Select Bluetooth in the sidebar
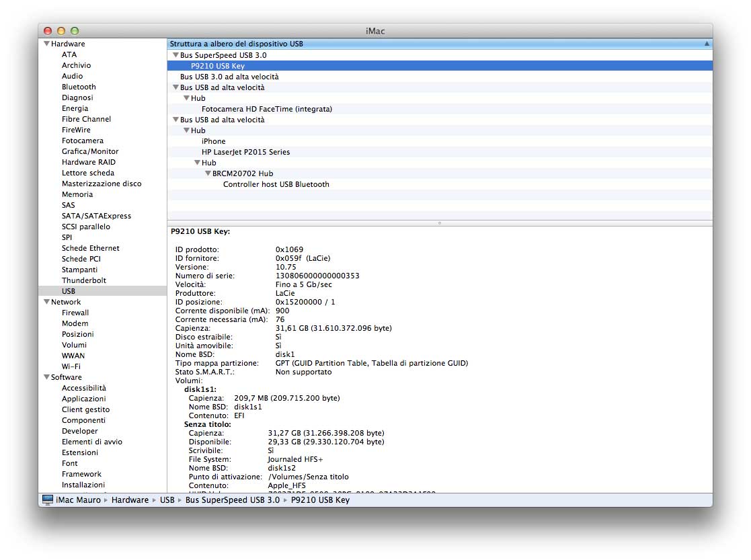The width and height of the screenshot is (751, 560). tap(79, 87)
